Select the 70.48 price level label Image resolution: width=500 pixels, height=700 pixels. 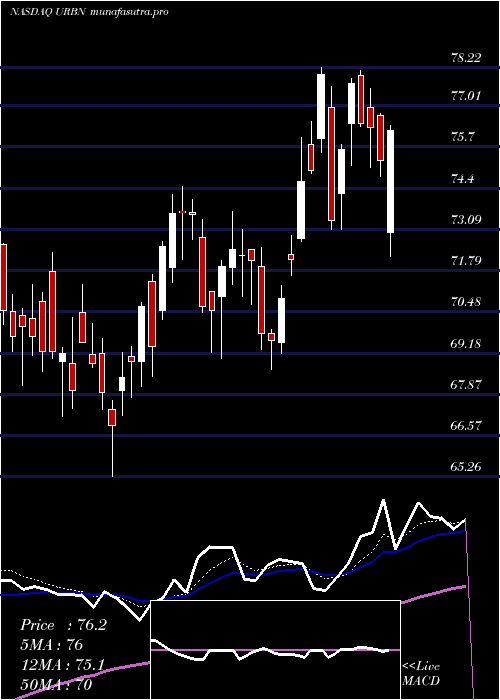(467, 302)
